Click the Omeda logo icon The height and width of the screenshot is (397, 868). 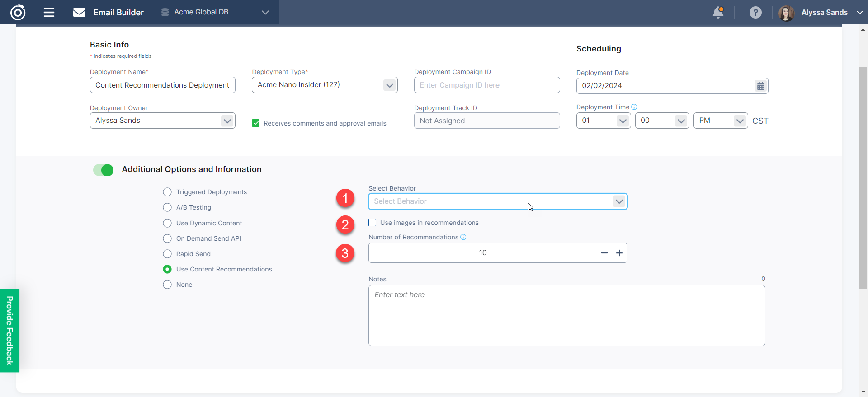click(x=18, y=12)
